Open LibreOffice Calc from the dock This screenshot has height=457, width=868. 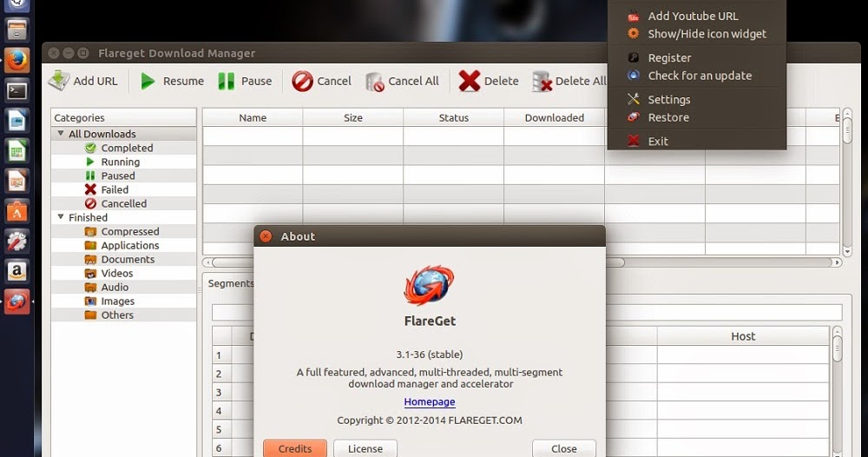coord(16,150)
